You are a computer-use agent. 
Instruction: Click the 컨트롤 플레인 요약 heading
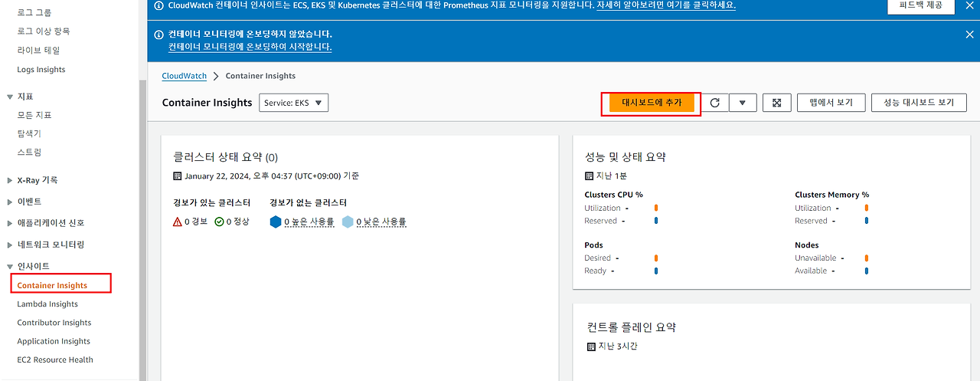click(632, 327)
